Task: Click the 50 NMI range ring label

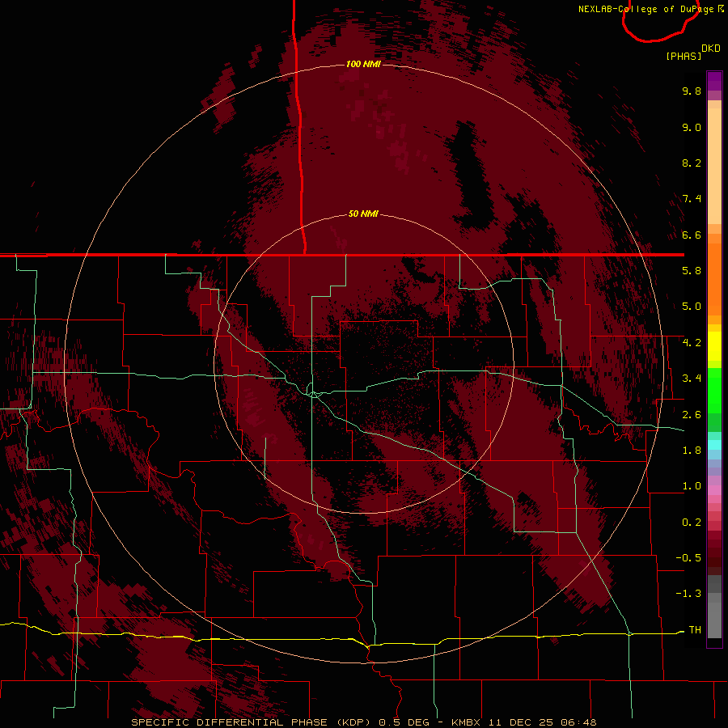Action: [x=363, y=214]
